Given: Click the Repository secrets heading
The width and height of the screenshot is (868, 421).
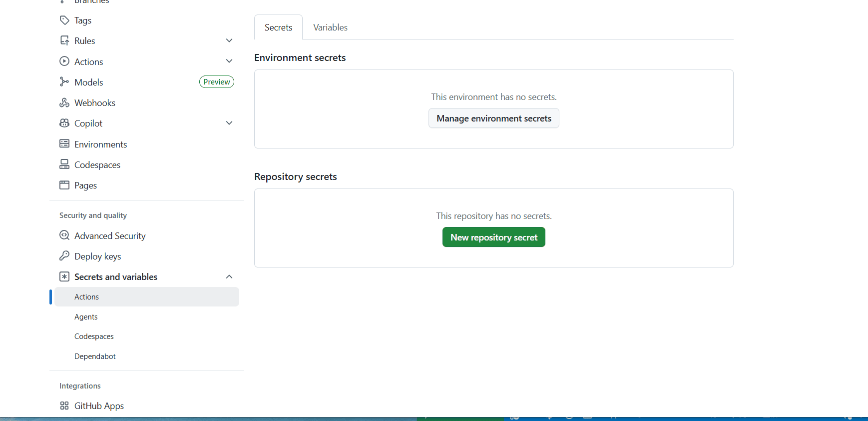Looking at the screenshot, I should (296, 176).
